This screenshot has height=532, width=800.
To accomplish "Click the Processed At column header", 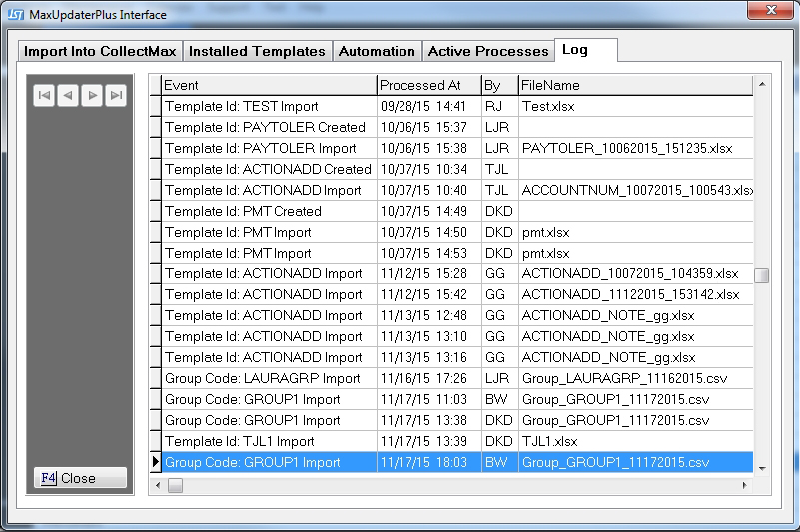I will 427,85.
